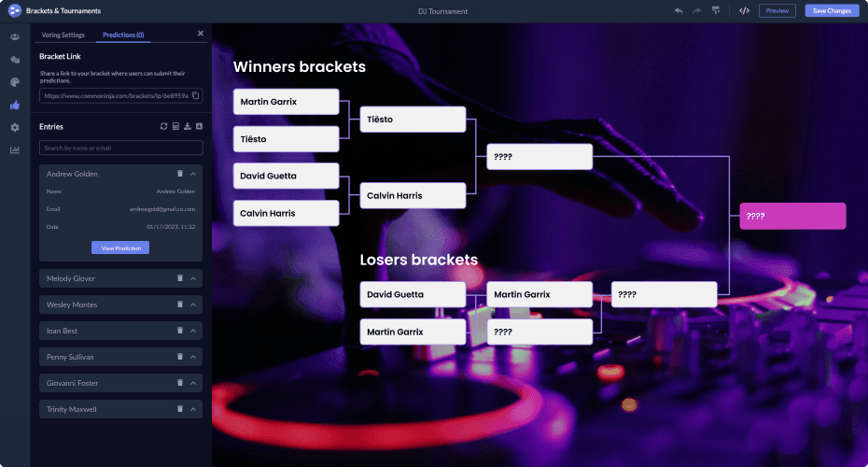Redo the last change

click(x=696, y=10)
